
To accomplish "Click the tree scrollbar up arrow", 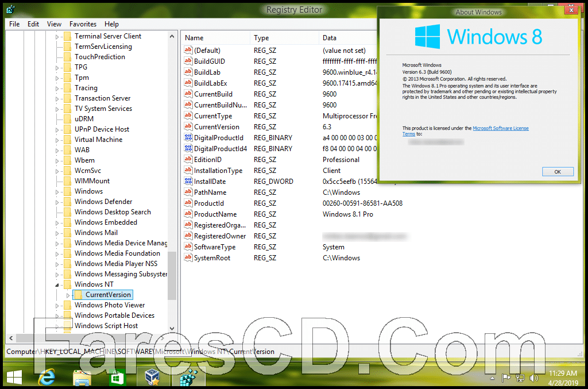I will (x=172, y=36).
